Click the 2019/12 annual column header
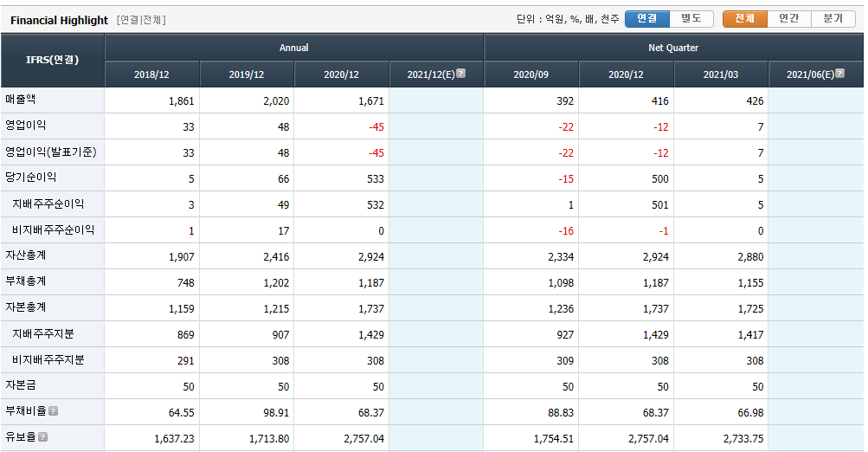 coord(247,74)
